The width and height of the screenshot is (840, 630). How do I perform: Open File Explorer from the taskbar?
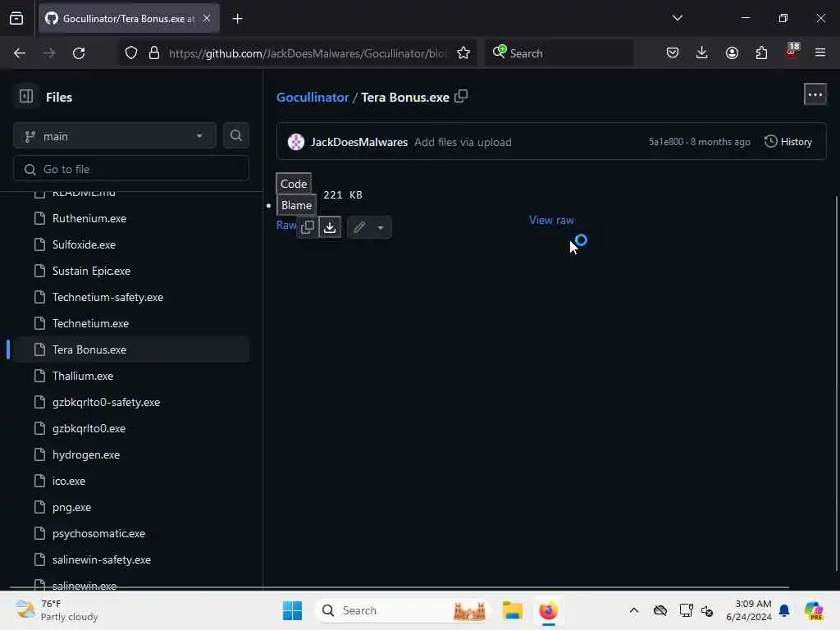coord(512,610)
